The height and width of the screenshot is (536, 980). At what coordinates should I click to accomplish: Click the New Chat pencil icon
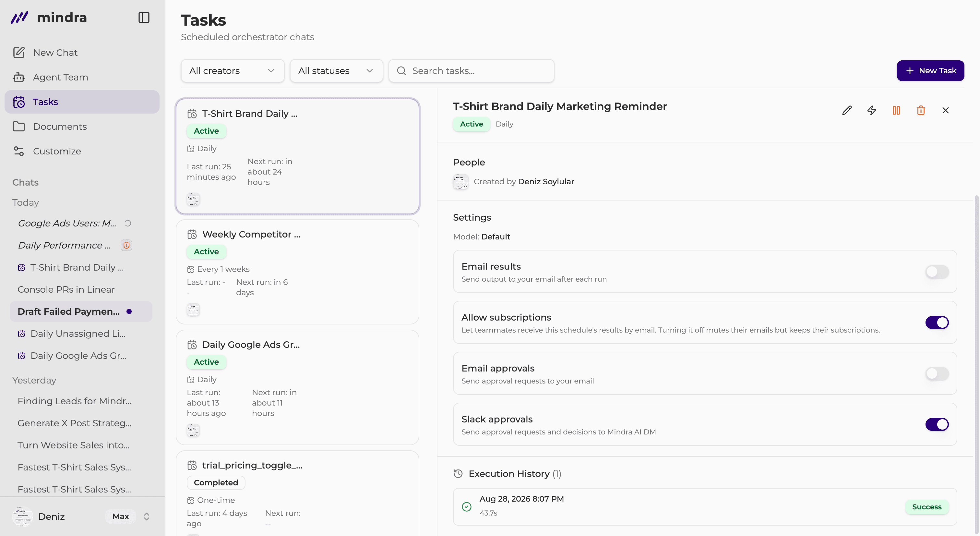tap(18, 53)
